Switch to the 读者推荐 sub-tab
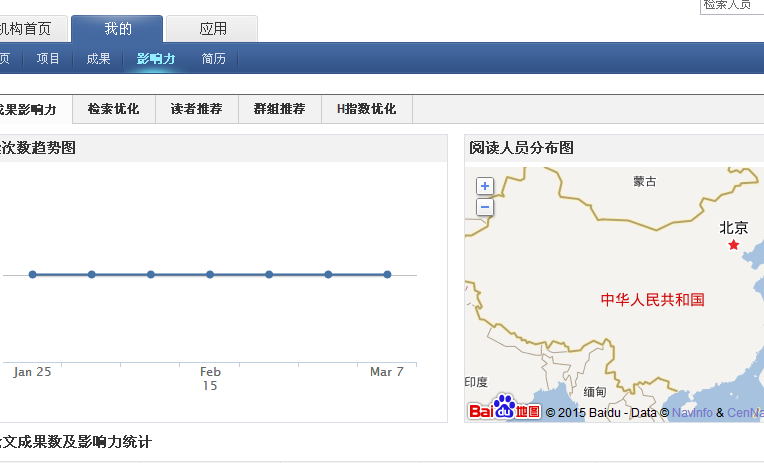This screenshot has height=463, width=764. (x=196, y=109)
